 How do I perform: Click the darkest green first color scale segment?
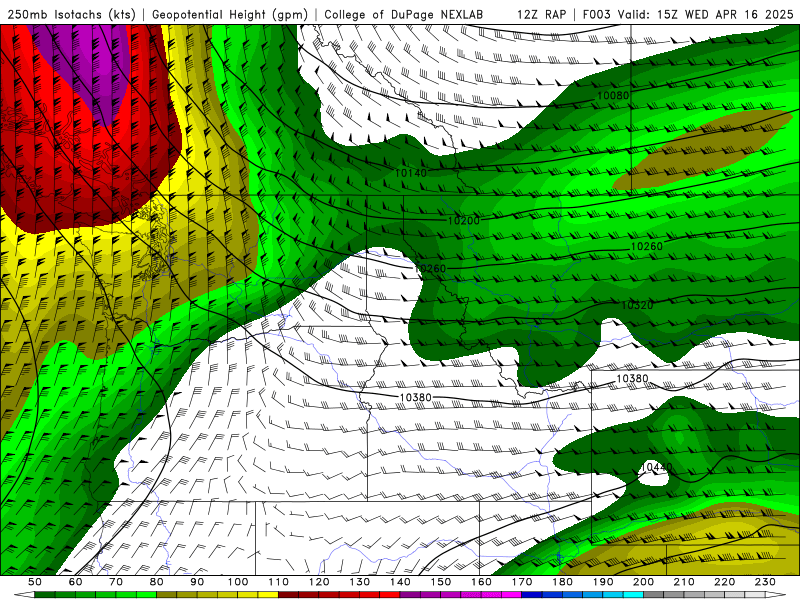pyautogui.click(x=45, y=594)
